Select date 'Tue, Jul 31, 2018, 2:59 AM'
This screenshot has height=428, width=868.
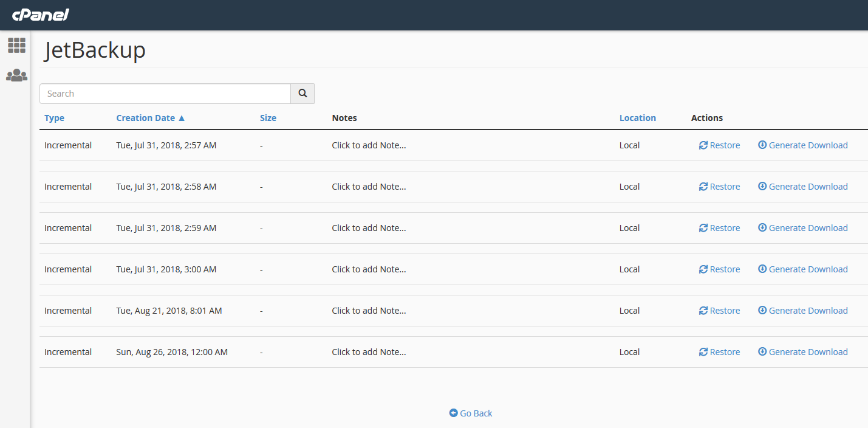click(x=166, y=228)
